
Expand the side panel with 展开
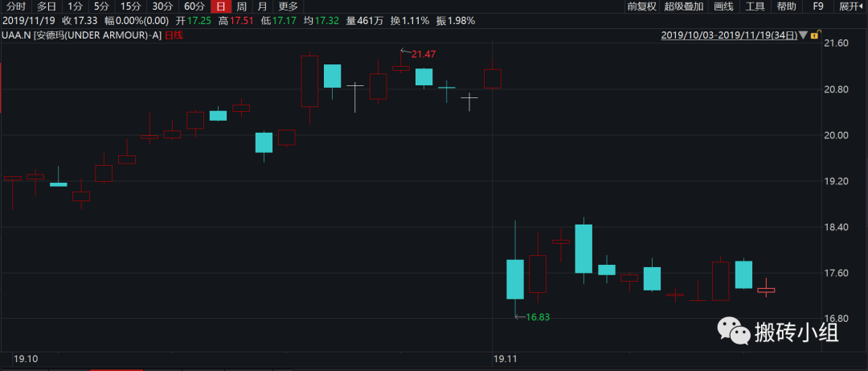click(x=853, y=6)
